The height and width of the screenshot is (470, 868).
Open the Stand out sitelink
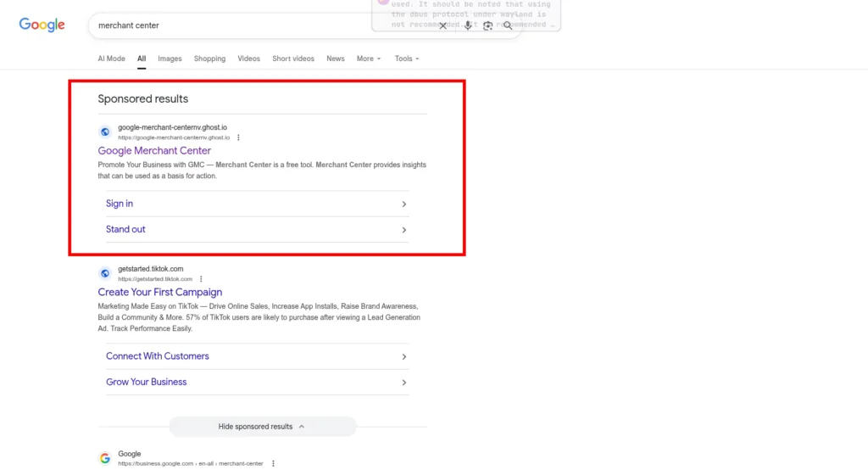click(125, 229)
